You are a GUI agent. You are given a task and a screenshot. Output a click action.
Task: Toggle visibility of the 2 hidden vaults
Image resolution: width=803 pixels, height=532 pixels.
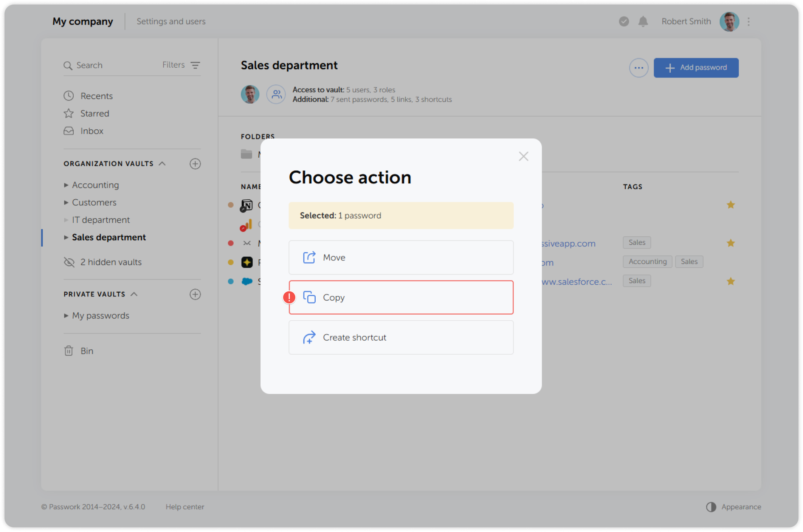[68, 262]
